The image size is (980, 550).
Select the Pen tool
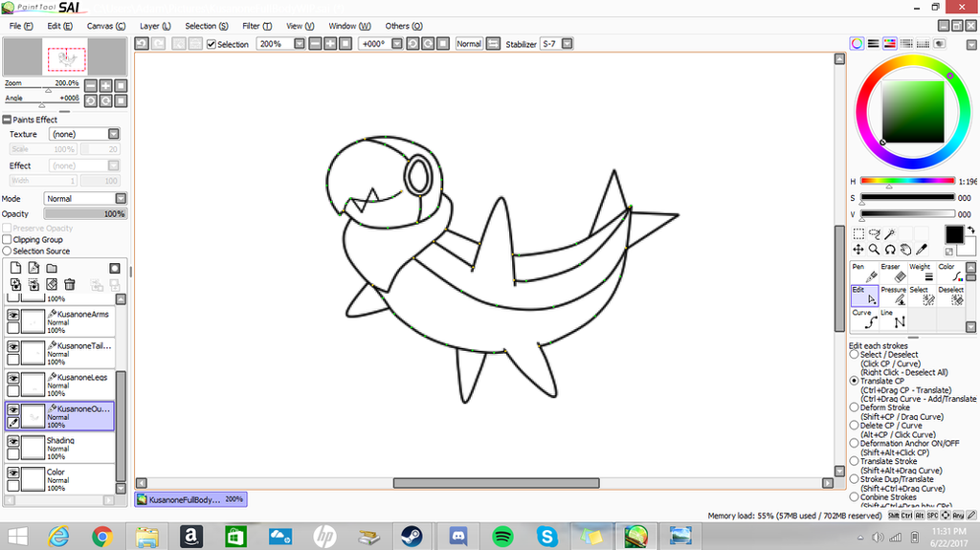(x=864, y=273)
